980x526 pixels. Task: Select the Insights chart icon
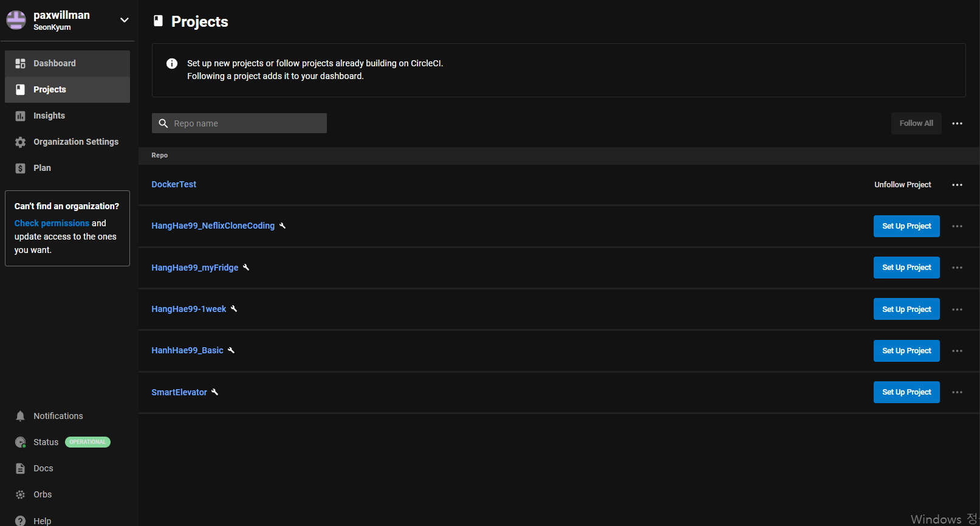pos(20,116)
